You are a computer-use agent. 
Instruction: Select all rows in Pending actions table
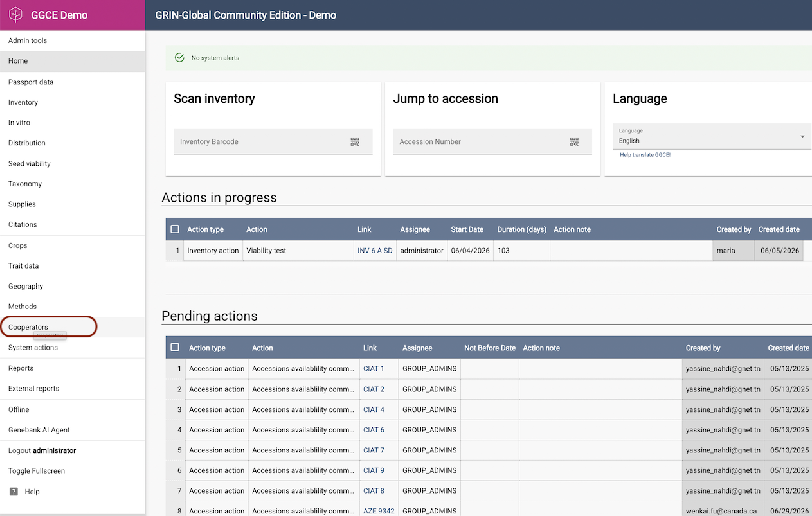click(x=175, y=348)
